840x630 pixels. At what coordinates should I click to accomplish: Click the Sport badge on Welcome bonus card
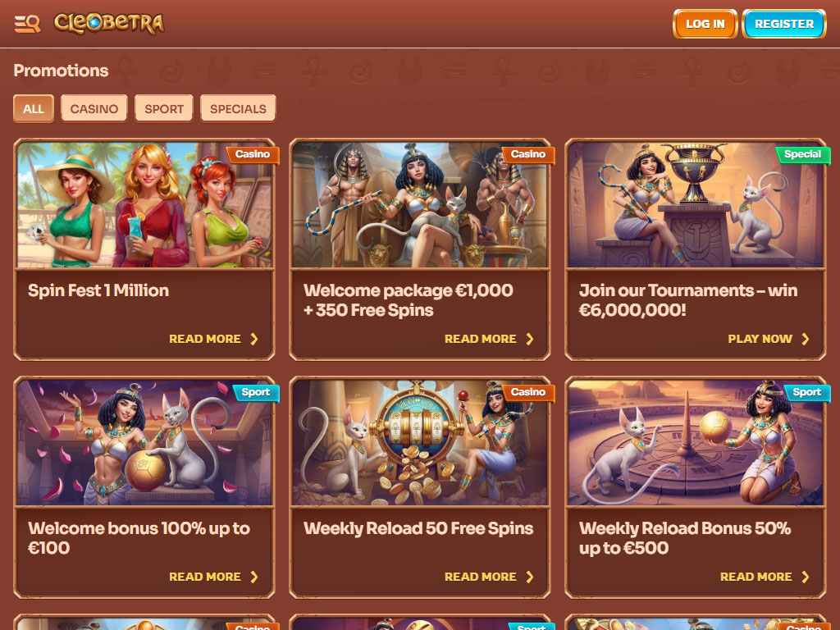point(256,392)
